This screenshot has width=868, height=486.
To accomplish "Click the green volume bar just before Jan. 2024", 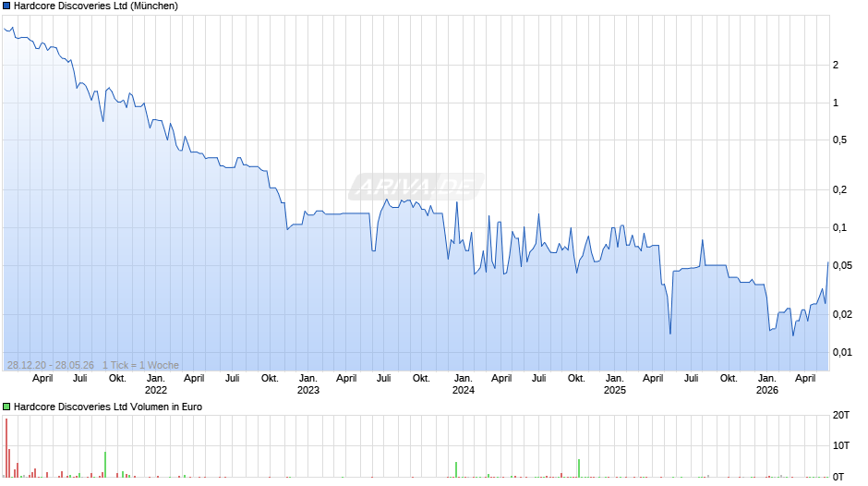I will 456,469.
